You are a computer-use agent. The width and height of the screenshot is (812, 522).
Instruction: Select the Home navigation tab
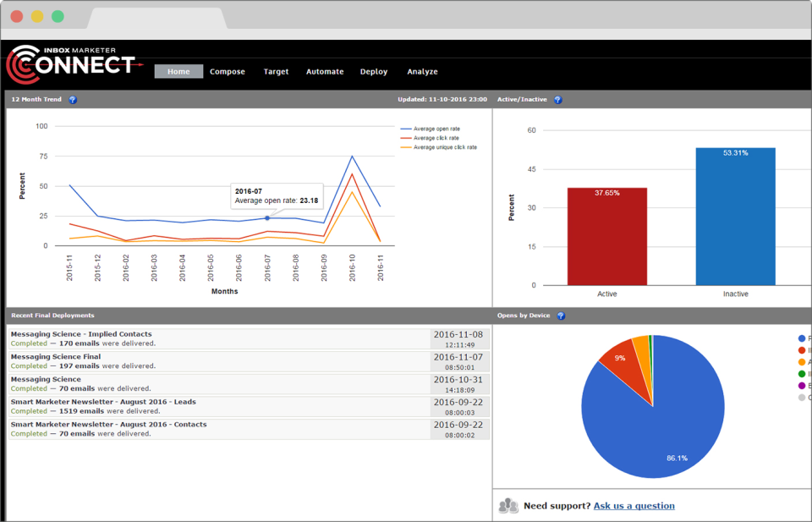pyautogui.click(x=178, y=71)
